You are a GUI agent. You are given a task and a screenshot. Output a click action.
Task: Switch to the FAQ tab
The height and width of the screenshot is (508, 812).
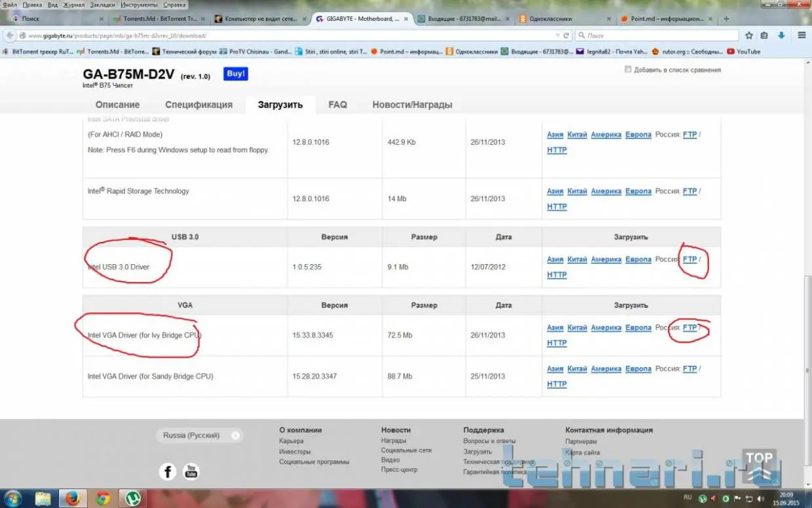pos(337,105)
